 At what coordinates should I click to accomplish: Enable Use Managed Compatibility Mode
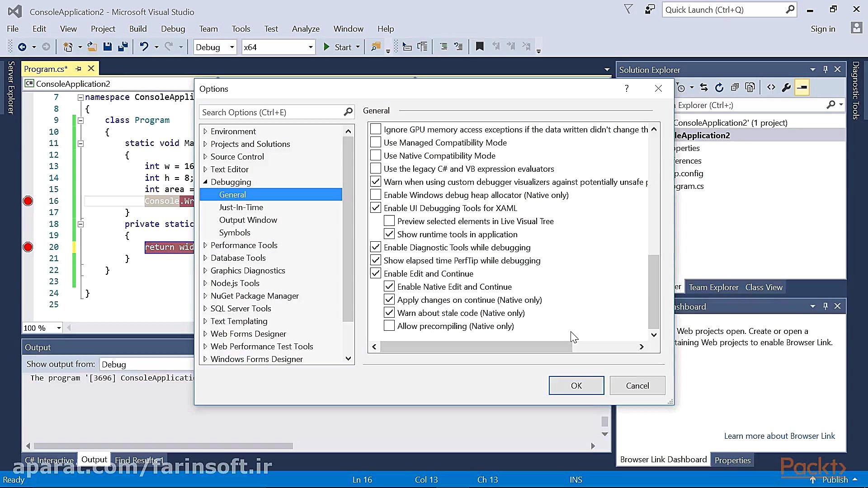pos(376,142)
